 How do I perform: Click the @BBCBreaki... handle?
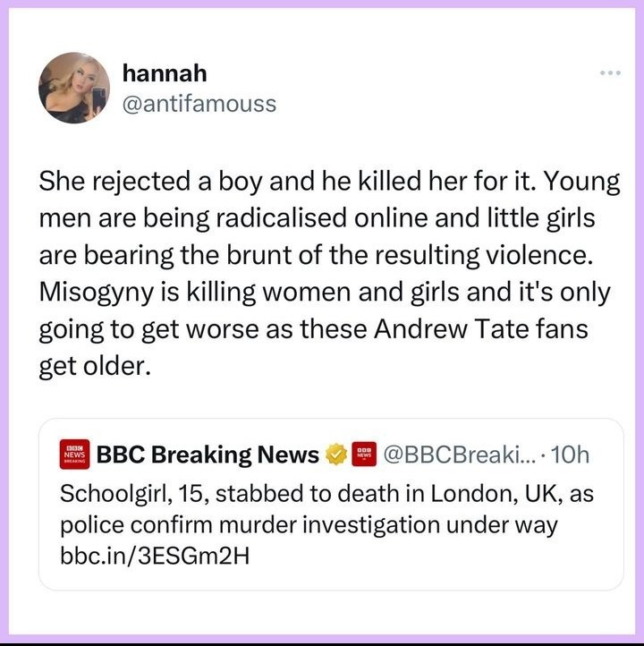click(x=460, y=455)
